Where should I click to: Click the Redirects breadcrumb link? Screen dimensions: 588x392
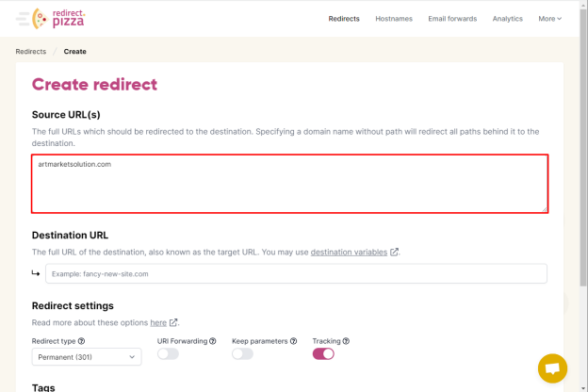[x=31, y=52]
